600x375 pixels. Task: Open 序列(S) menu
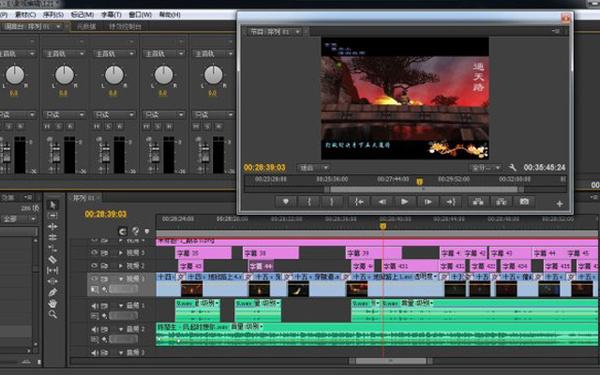click(x=53, y=15)
